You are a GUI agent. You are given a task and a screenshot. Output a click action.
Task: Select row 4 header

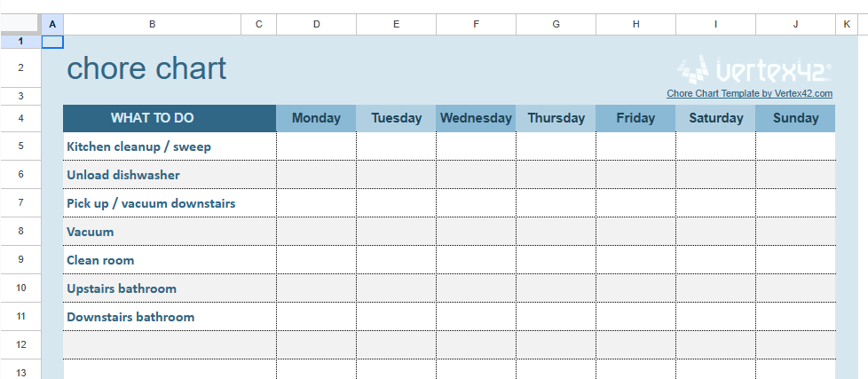(x=21, y=118)
